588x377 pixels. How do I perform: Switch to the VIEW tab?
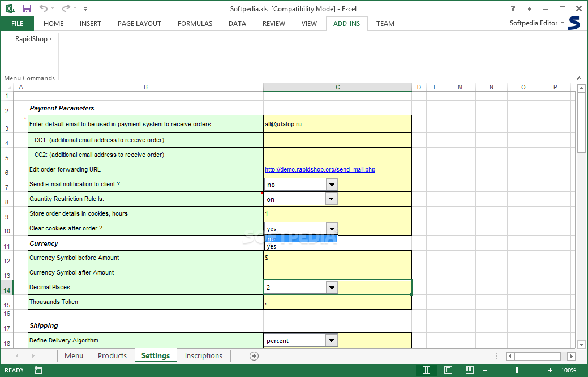pos(309,24)
